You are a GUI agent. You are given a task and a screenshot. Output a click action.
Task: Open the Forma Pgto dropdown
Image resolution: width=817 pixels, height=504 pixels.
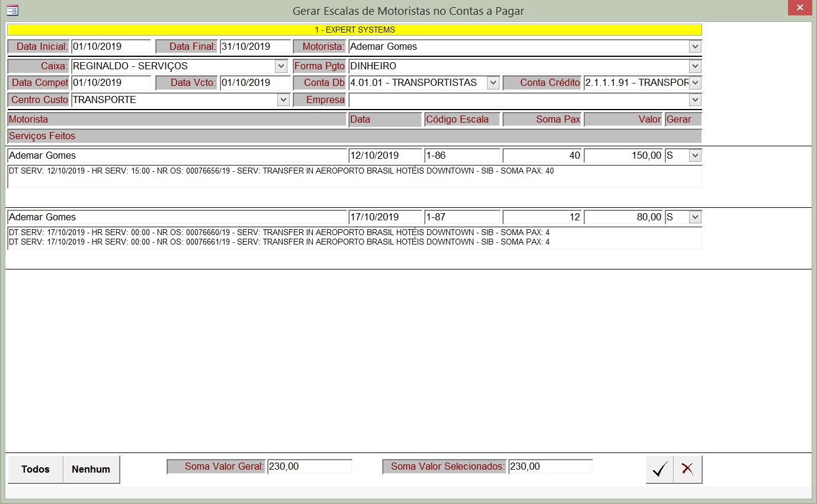(x=695, y=66)
